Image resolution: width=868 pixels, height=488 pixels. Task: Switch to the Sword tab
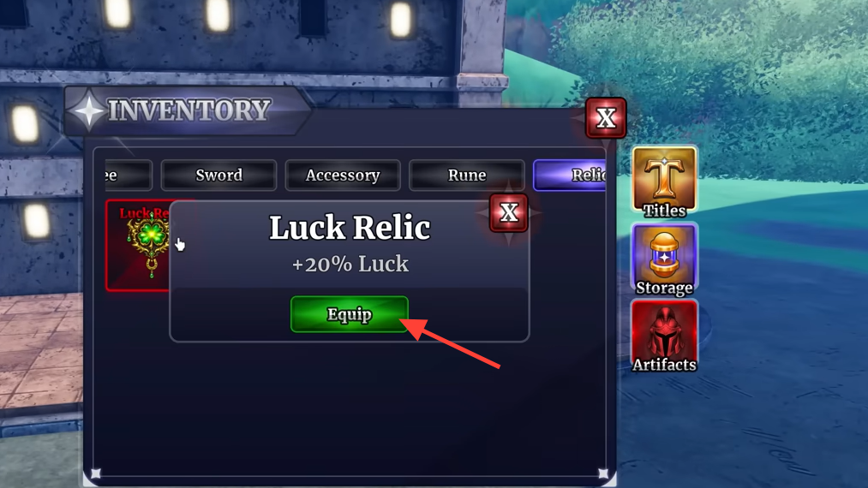pos(218,175)
